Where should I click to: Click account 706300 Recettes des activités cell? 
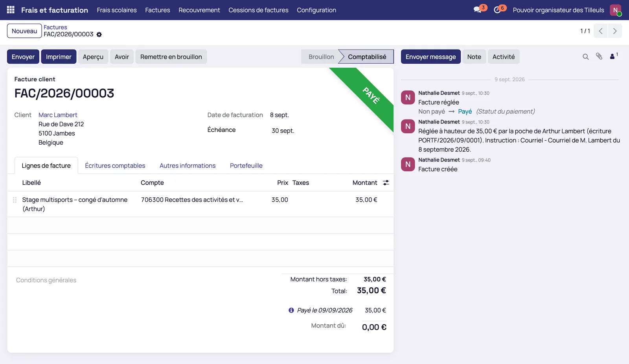point(192,200)
